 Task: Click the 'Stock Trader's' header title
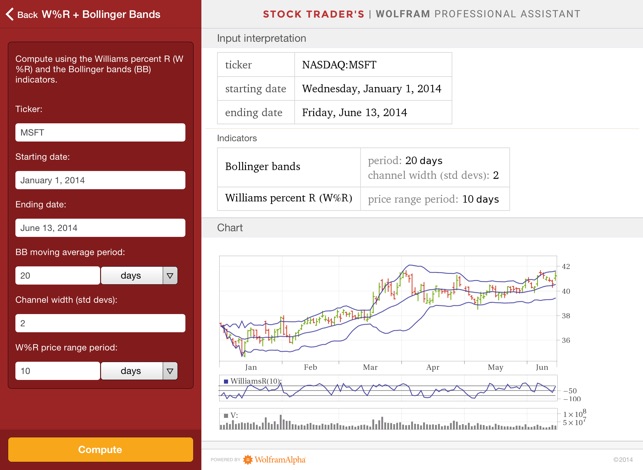tap(314, 14)
